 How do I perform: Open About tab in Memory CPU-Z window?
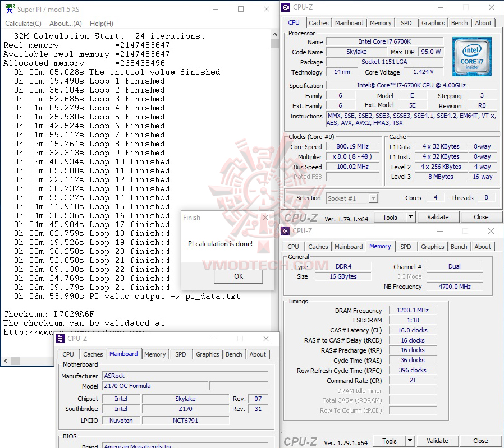click(x=483, y=247)
